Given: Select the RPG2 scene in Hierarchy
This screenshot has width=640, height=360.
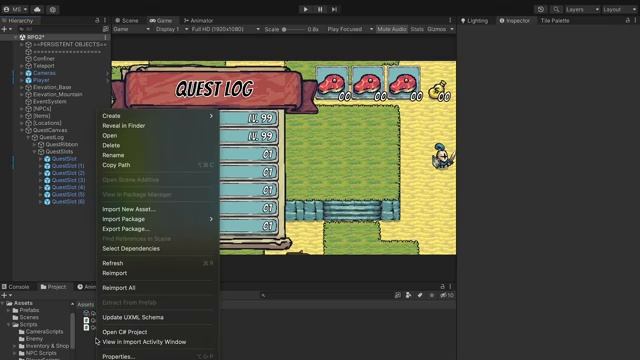Looking at the screenshot, I should click(36, 37).
